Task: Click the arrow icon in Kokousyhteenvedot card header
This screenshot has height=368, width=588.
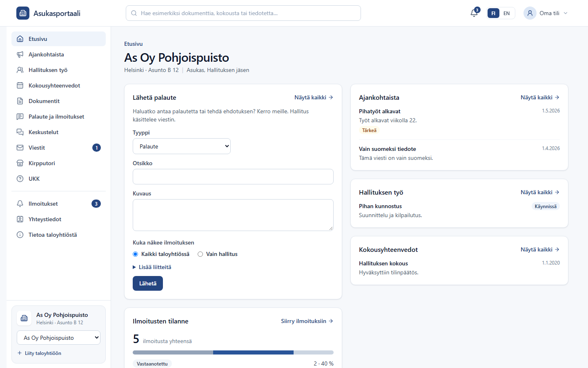Action: point(557,249)
